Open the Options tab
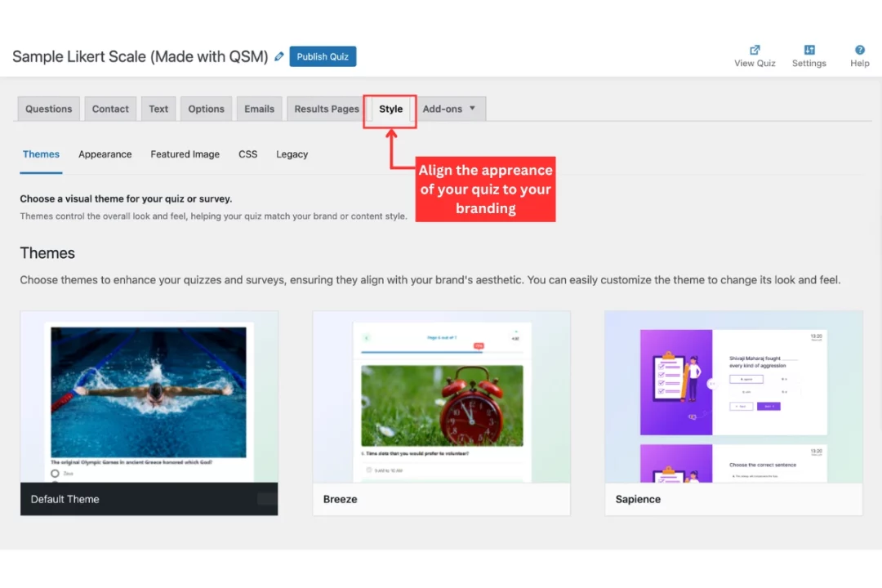Image resolution: width=882 pixels, height=588 pixels. [x=206, y=108]
